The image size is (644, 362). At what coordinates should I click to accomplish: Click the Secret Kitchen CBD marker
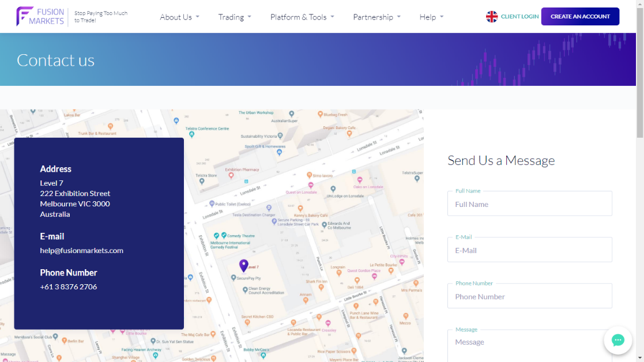247,322
